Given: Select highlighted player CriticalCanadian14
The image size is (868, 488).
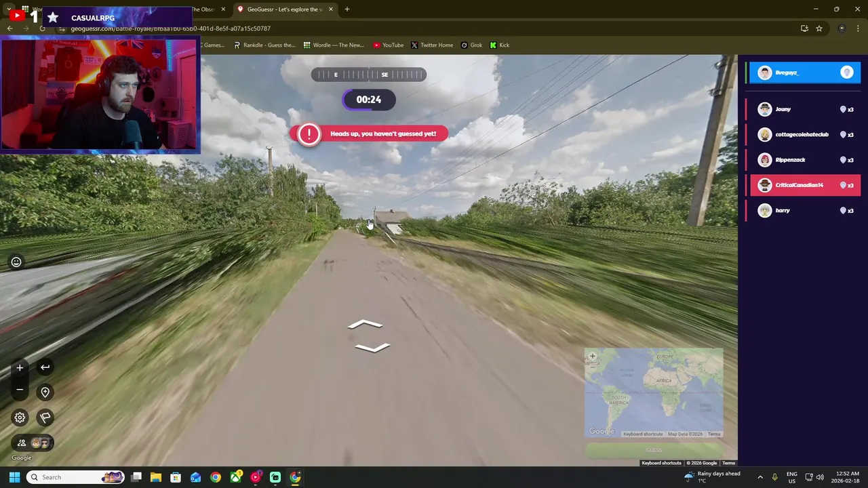Looking at the screenshot, I should (x=804, y=185).
